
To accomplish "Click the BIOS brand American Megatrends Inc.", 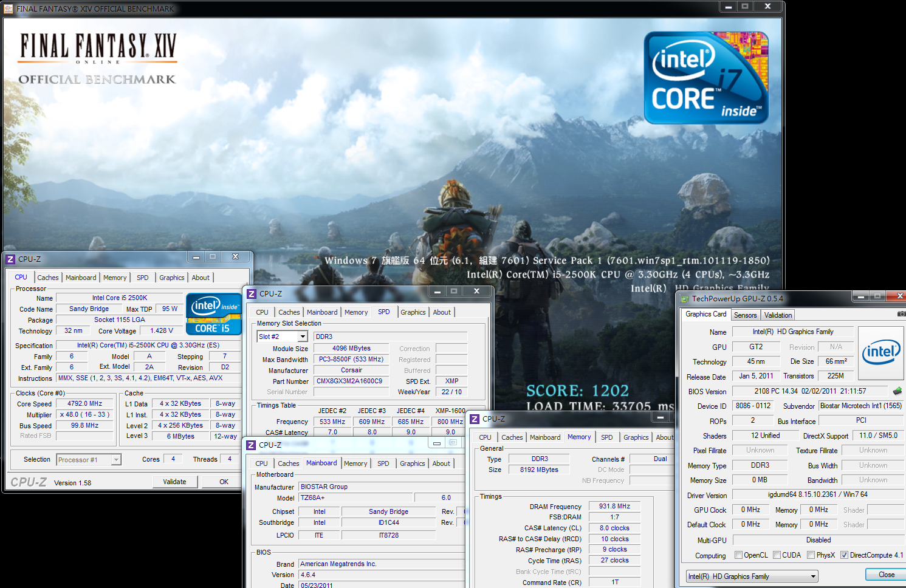I will click(382, 564).
